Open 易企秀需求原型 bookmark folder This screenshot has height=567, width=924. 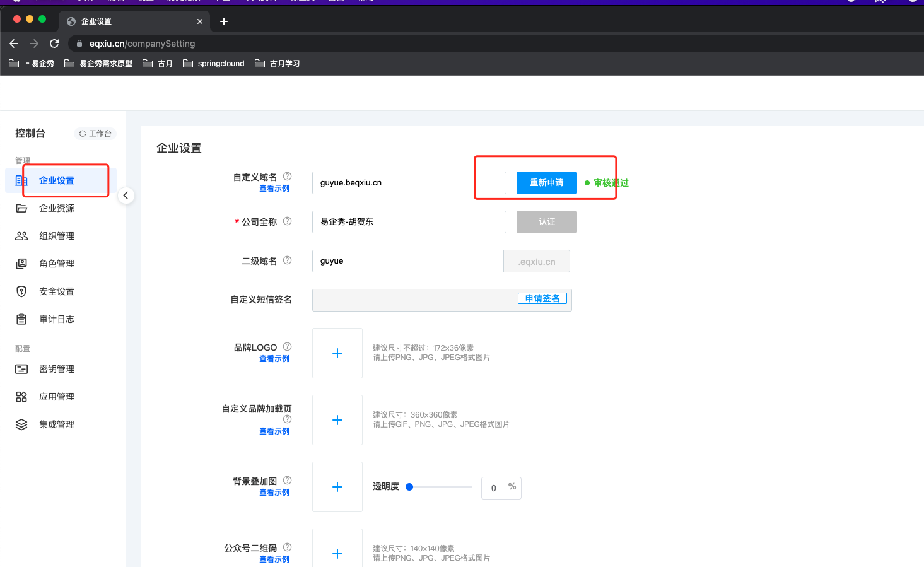pyautogui.click(x=98, y=64)
